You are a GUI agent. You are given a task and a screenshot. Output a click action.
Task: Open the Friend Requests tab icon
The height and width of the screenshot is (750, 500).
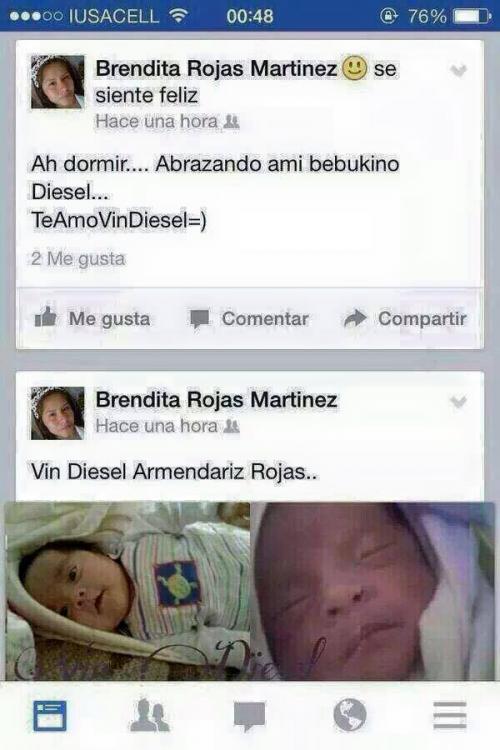(x=150, y=716)
